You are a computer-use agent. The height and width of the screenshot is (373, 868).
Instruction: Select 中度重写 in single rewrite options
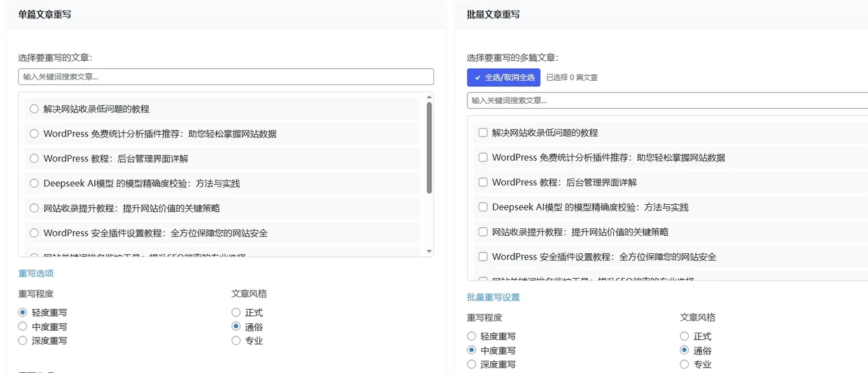23,326
